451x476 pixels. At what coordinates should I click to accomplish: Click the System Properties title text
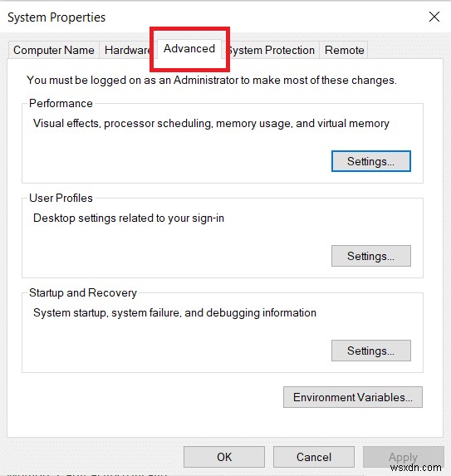(56, 17)
